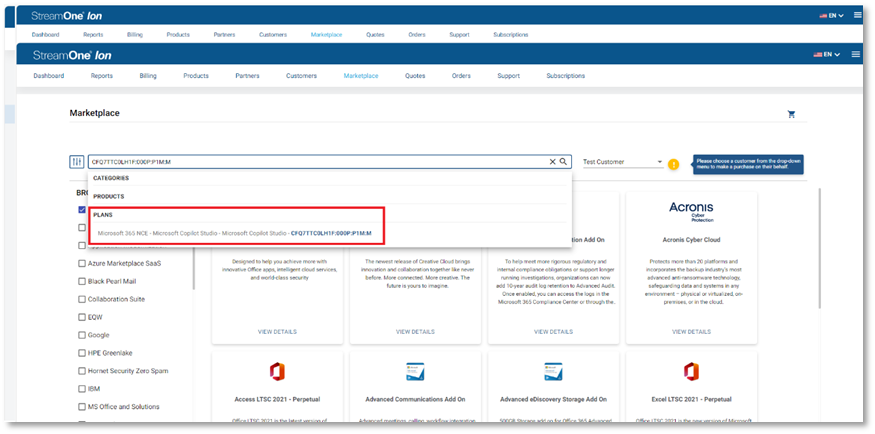Open Products in the front window nav
Image resolution: width=875 pixels, height=434 pixels.
click(x=196, y=76)
